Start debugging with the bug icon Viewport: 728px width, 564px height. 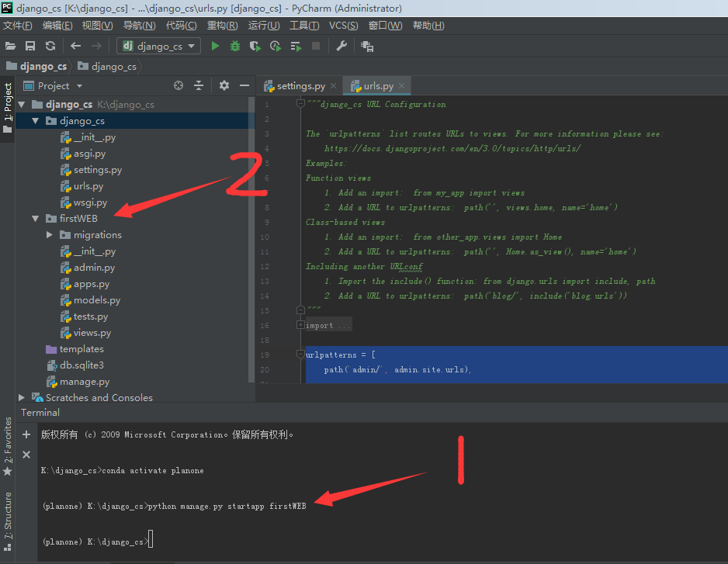(235, 46)
